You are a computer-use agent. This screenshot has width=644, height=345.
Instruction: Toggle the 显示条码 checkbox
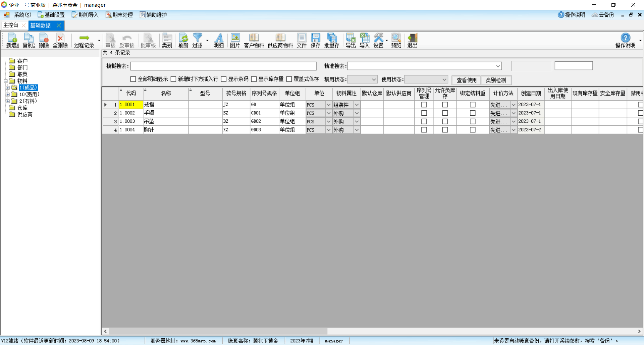click(224, 79)
